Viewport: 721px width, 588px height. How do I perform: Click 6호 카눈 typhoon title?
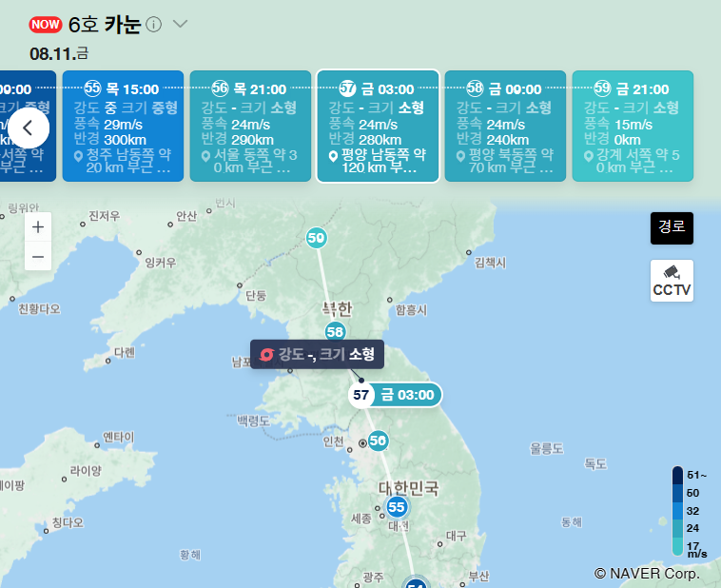(105, 24)
